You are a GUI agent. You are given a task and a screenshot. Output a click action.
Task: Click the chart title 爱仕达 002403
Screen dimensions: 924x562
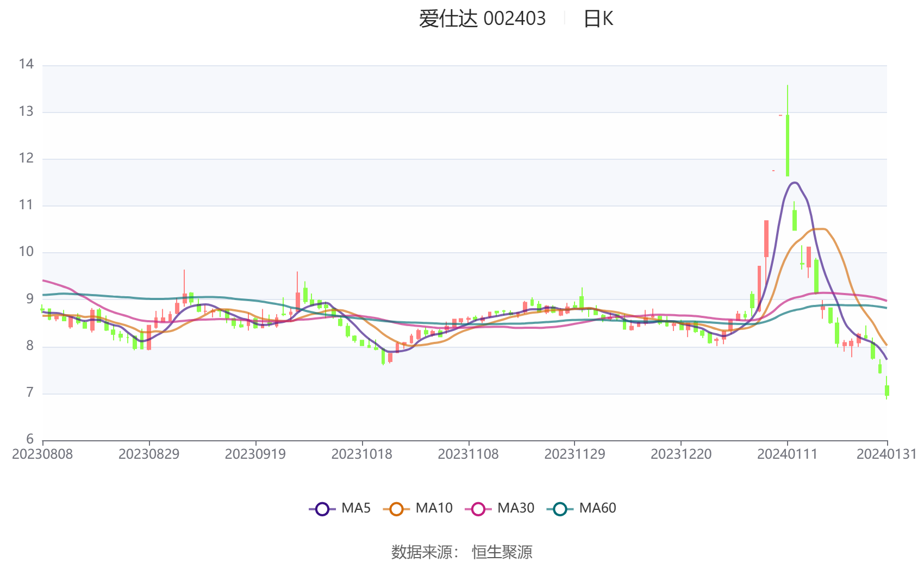(482, 18)
